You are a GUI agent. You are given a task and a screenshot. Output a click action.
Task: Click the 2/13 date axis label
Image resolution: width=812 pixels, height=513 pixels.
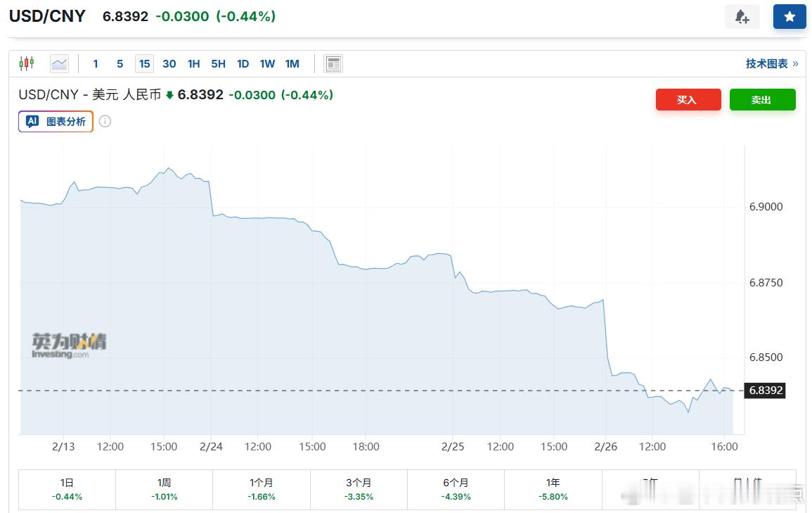click(63, 447)
